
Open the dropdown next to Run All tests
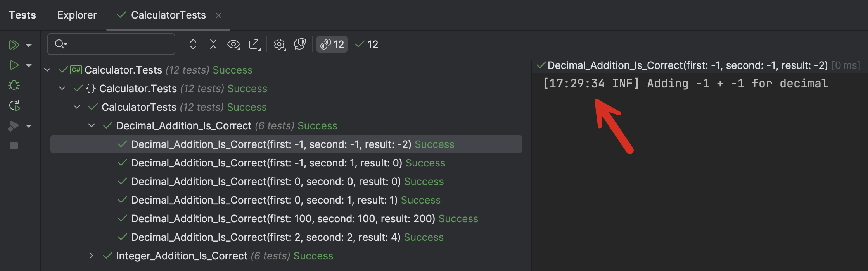[28, 45]
